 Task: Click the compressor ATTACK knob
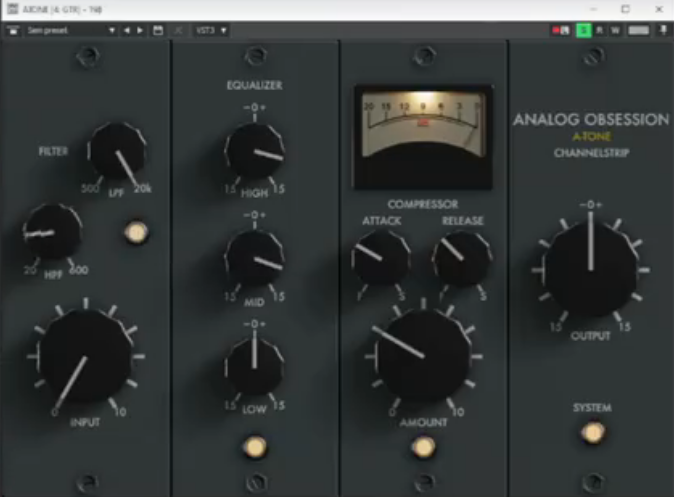point(381,258)
